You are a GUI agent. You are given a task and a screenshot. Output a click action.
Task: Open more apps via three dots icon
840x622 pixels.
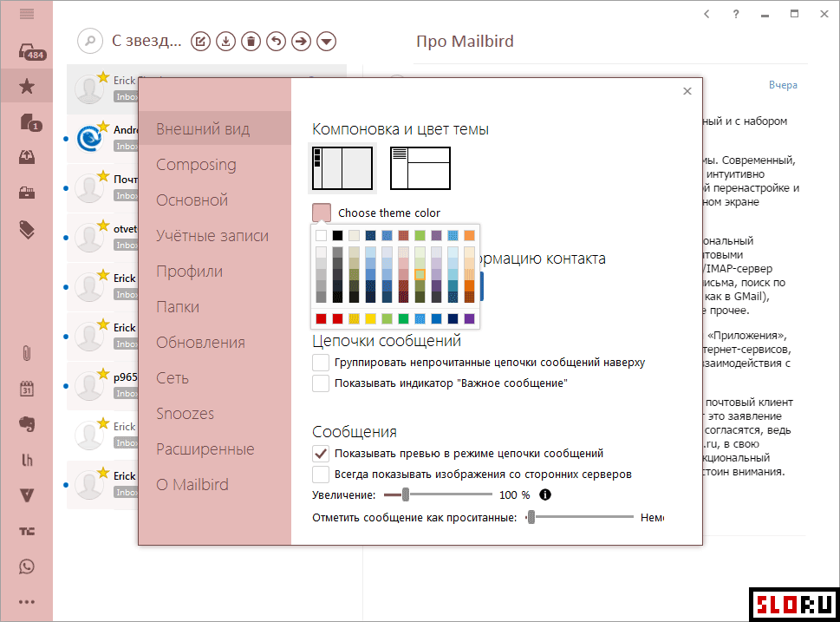[27, 602]
